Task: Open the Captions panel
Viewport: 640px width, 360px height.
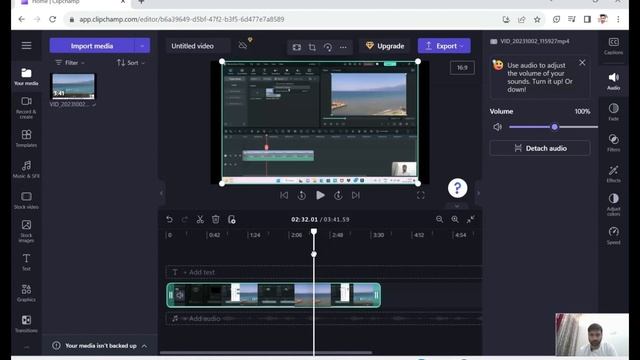Action: tap(613, 46)
